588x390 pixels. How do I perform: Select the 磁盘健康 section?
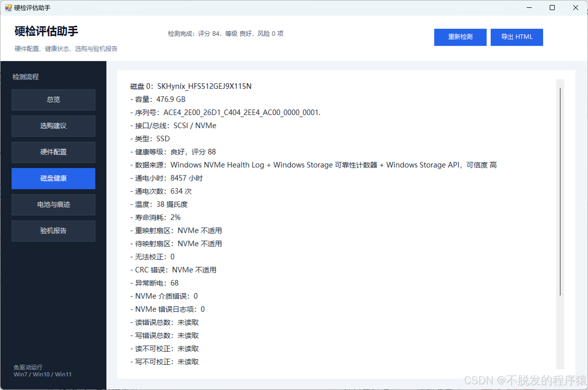(x=53, y=178)
